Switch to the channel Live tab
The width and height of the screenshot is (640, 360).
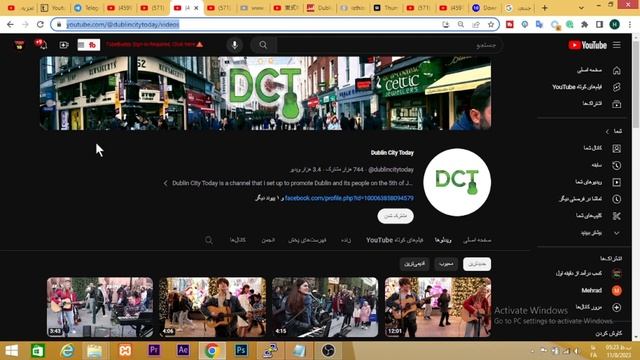point(346,240)
